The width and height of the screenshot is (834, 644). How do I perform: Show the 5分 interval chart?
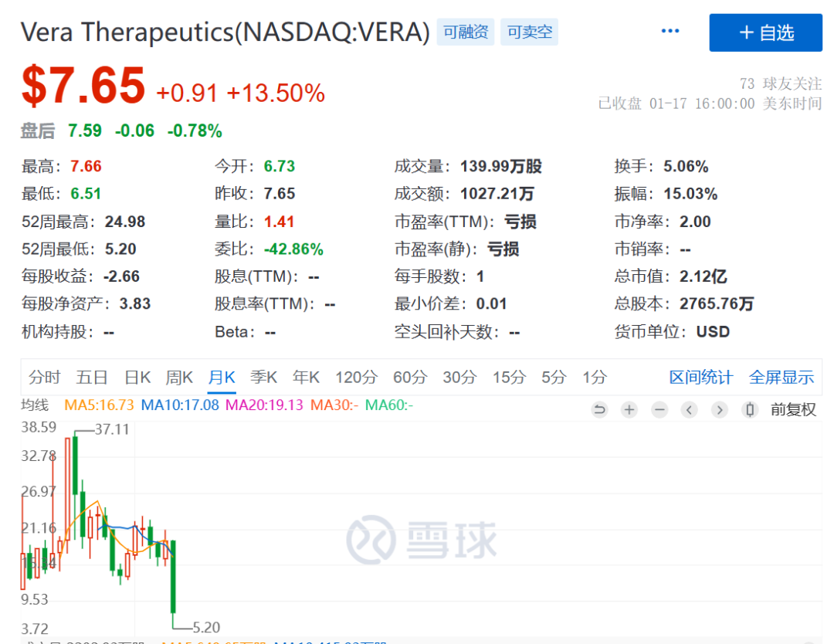[554, 378]
